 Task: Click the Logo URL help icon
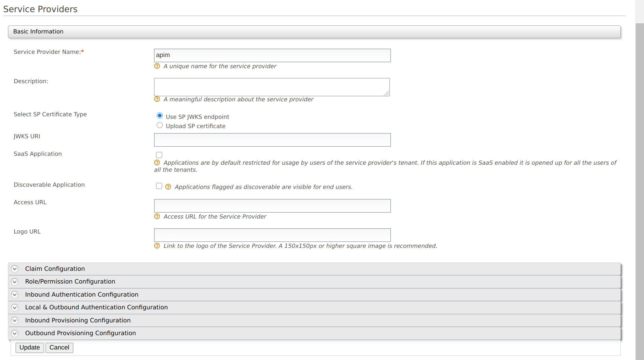(157, 246)
